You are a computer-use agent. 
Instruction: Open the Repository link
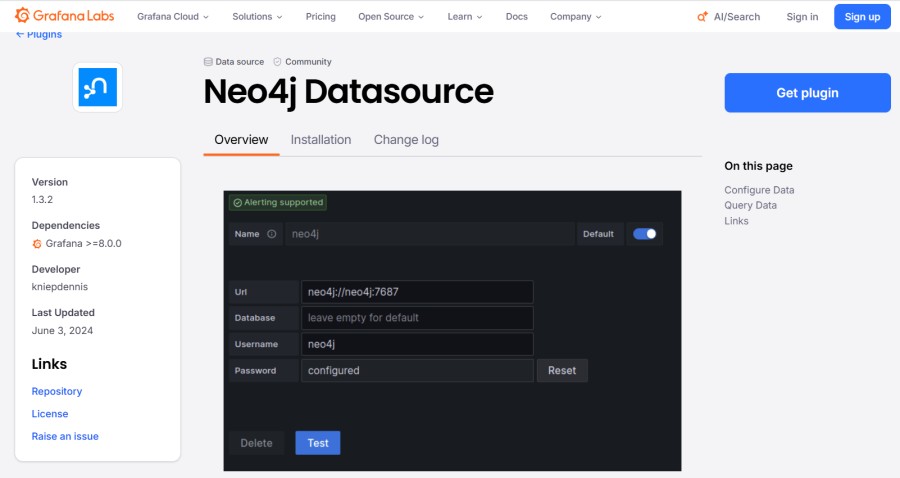(x=57, y=391)
